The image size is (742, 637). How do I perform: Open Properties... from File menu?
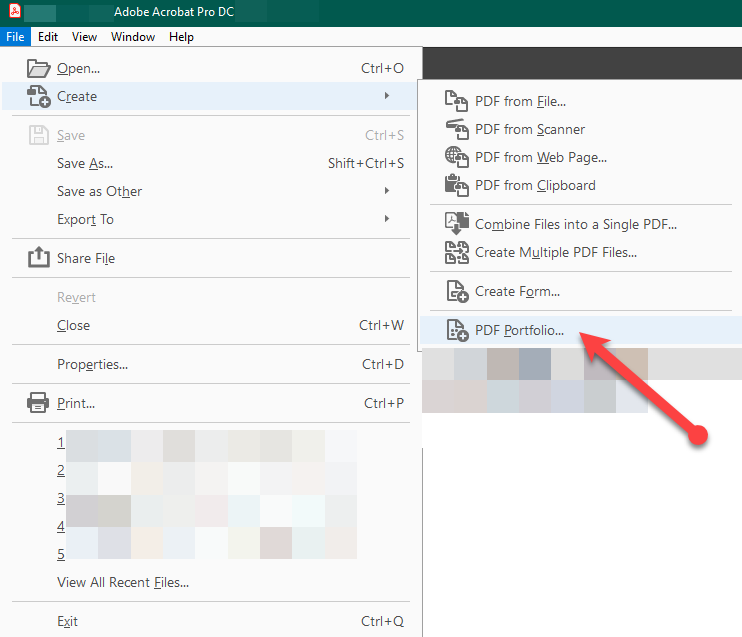pos(208,364)
